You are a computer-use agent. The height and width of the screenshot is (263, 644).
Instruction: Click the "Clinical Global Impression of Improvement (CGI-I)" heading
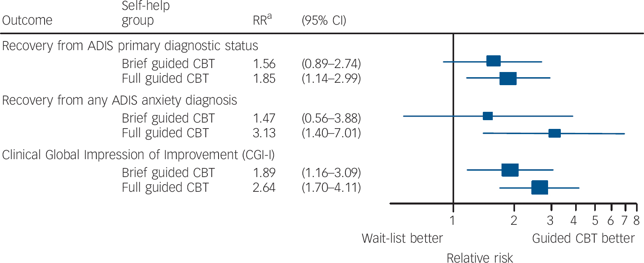pyautogui.click(x=138, y=155)
